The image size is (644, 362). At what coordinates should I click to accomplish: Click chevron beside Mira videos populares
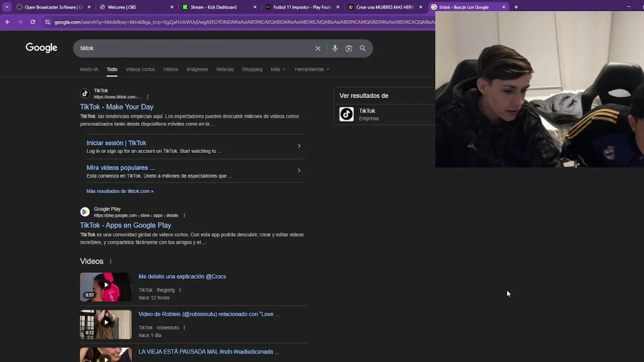click(x=299, y=170)
